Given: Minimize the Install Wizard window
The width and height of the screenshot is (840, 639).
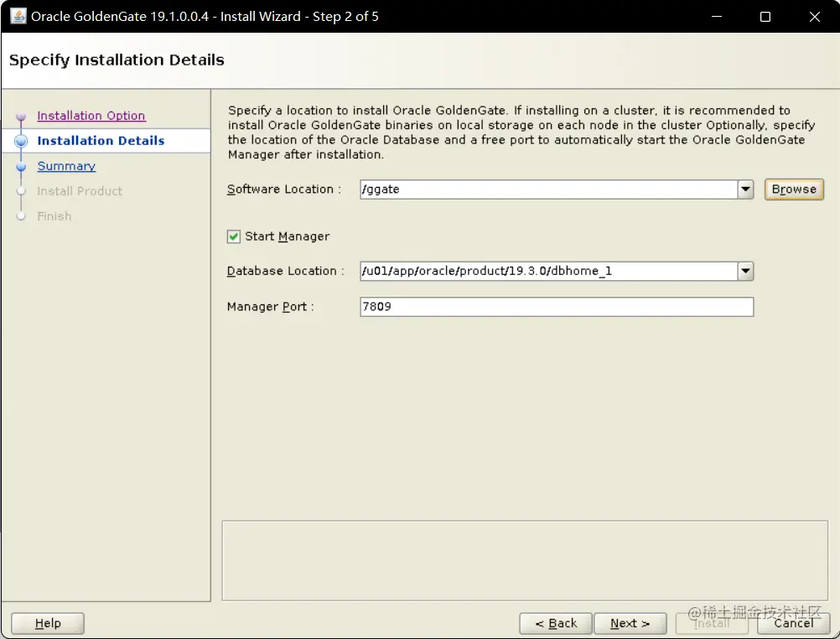Looking at the screenshot, I should coord(716,17).
